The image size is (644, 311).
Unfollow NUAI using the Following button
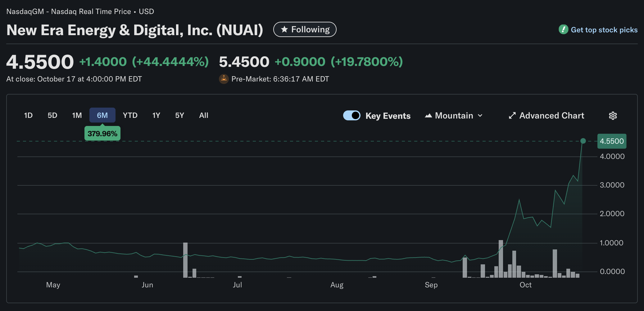tap(305, 30)
